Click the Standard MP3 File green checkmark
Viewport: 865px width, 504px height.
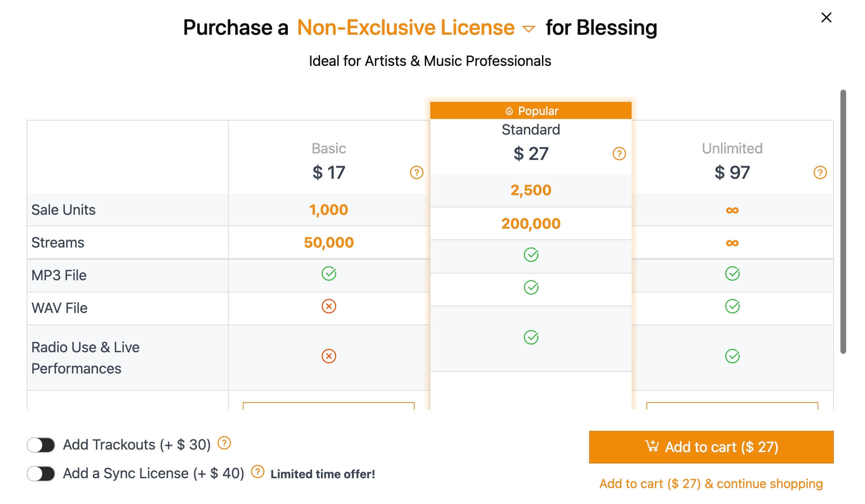pyautogui.click(x=531, y=255)
